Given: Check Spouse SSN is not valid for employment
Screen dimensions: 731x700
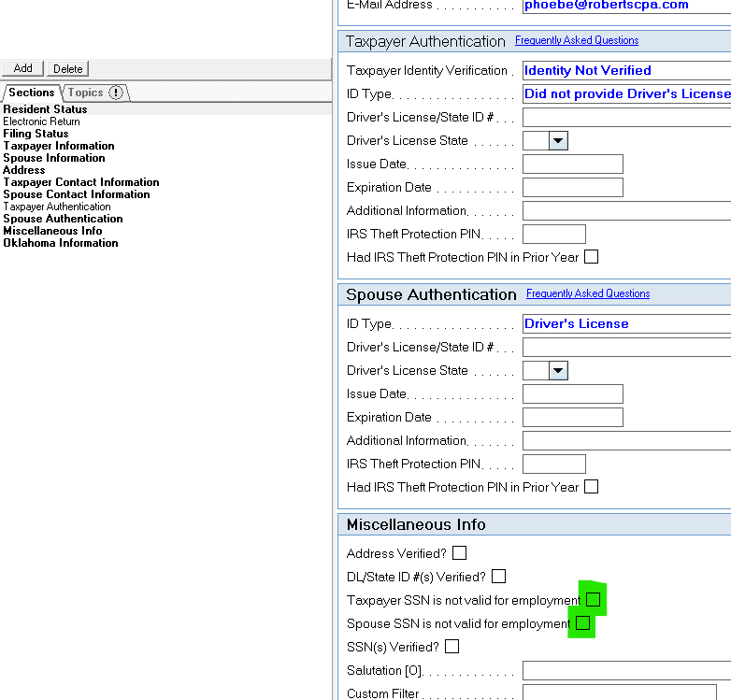Looking at the screenshot, I should (x=582, y=622).
